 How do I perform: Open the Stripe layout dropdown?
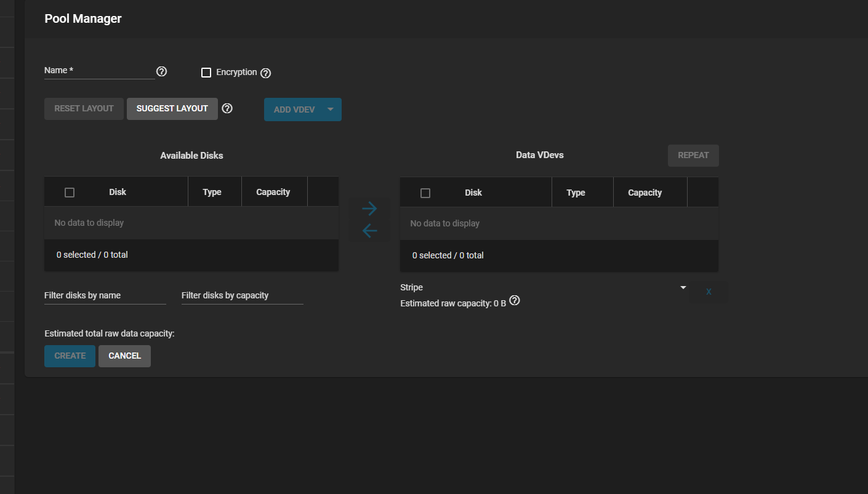point(543,287)
